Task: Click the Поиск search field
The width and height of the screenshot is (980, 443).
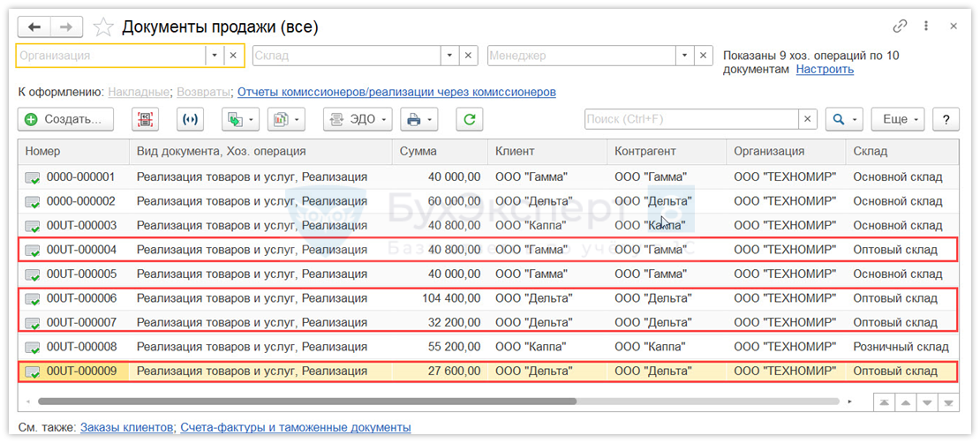Action: [x=691, y=119]
